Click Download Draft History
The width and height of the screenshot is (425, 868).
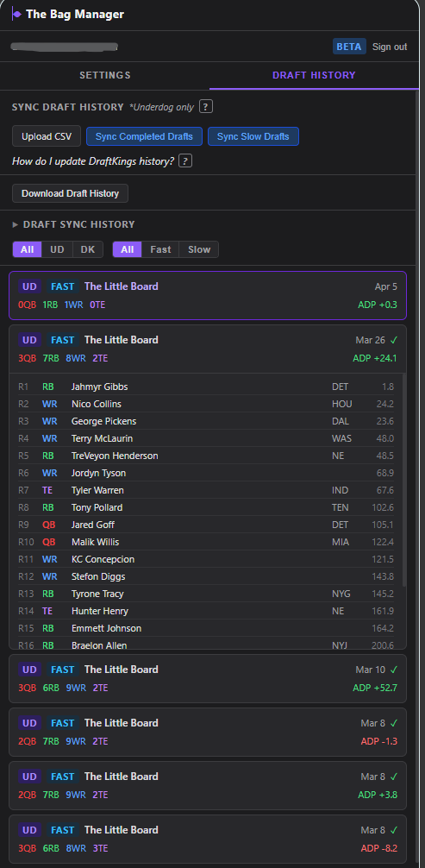tap(71, 193)
